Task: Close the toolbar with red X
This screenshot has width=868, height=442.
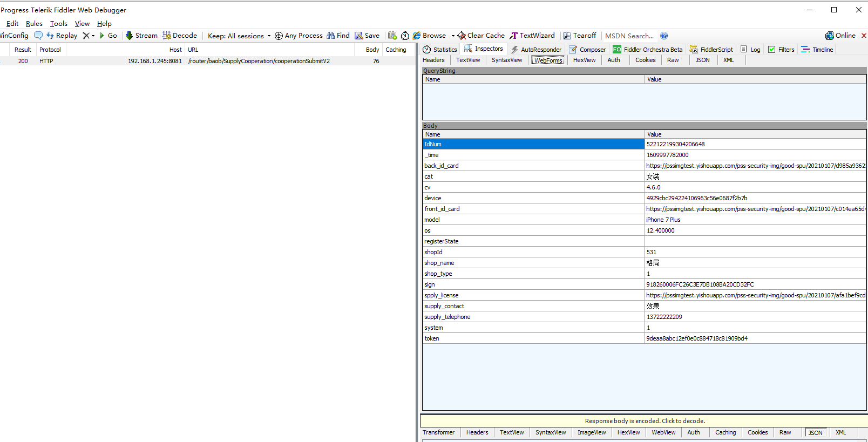Action: pyautogui.click(x=864, y=36)
